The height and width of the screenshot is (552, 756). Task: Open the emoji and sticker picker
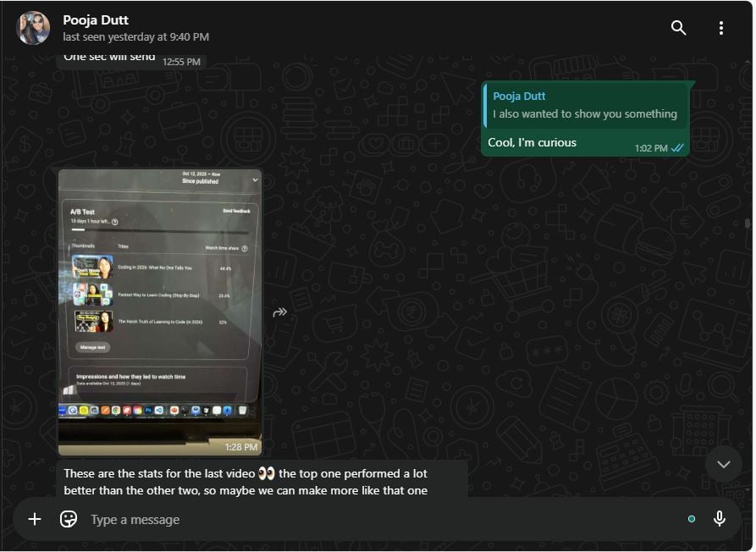point(69,519)
